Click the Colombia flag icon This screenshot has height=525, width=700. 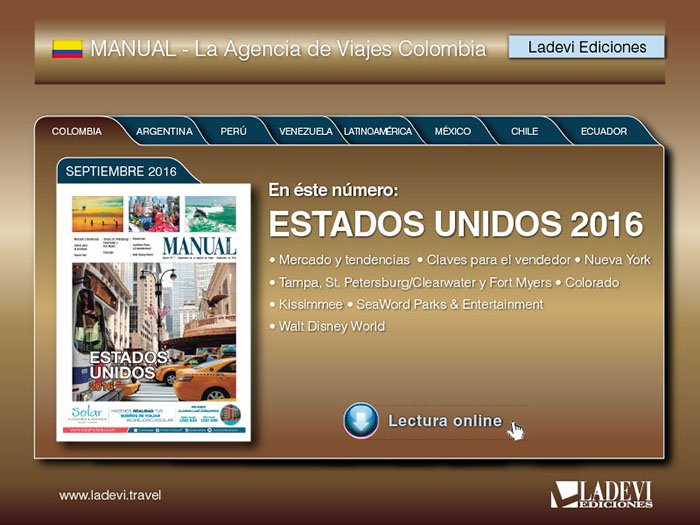pyautogui.click(x=67, y=48)
